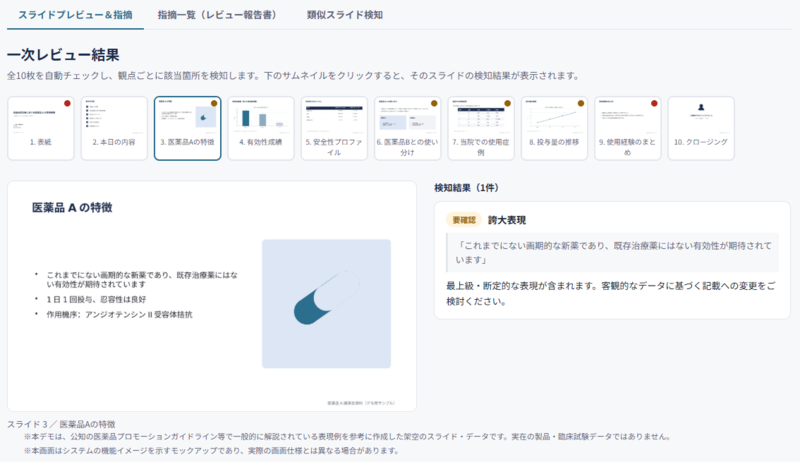The width and height of the screenshot is (800, 462).
Task: Click bullet 作用機序: アンジオテンシンII受容体拮抗
Action: [x=119, y=315]
